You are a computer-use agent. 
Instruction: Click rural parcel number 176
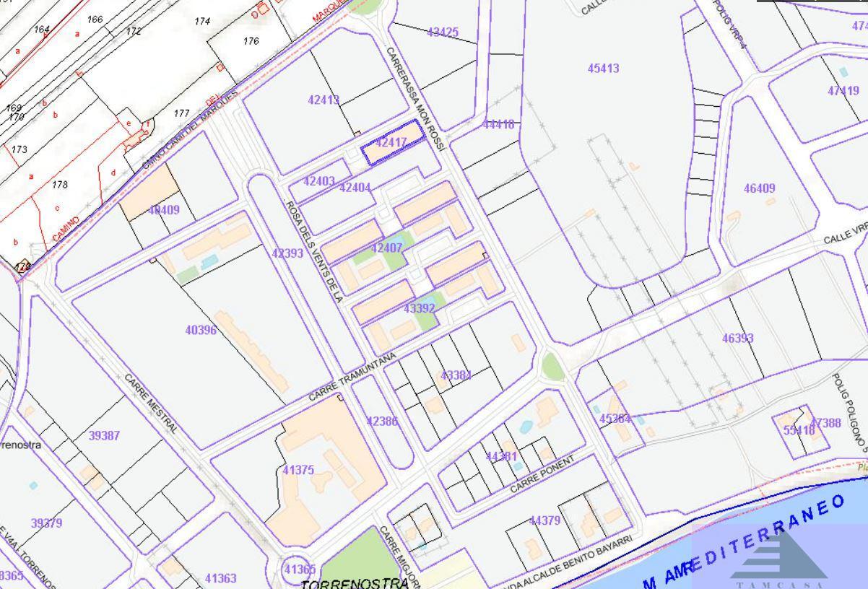251,41
